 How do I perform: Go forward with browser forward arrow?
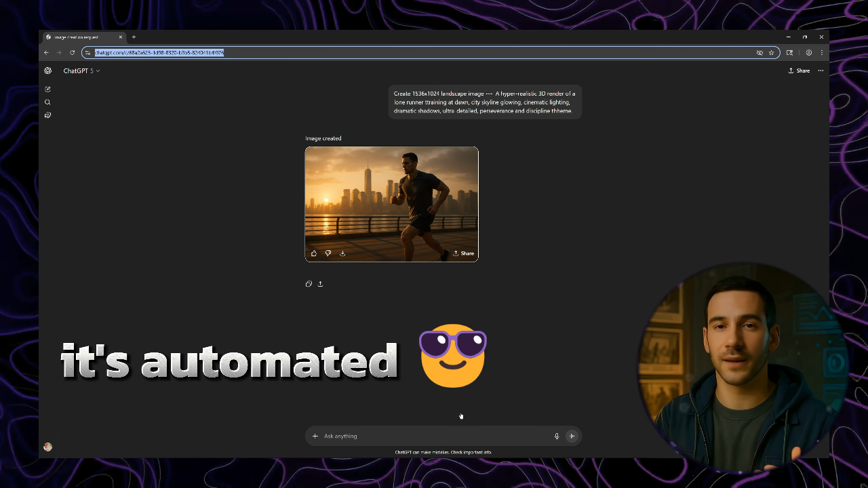[x=59, y=52]
